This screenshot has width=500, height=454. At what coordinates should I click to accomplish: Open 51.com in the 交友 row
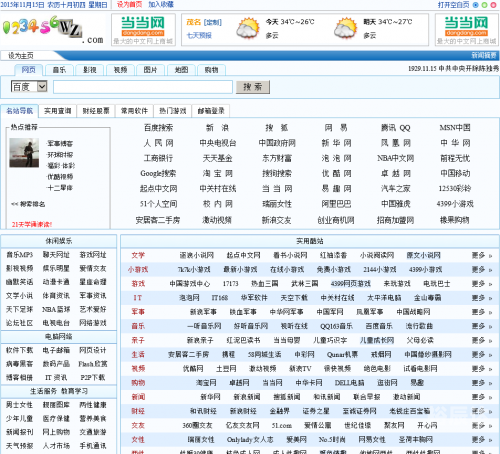tap(282, 425)
